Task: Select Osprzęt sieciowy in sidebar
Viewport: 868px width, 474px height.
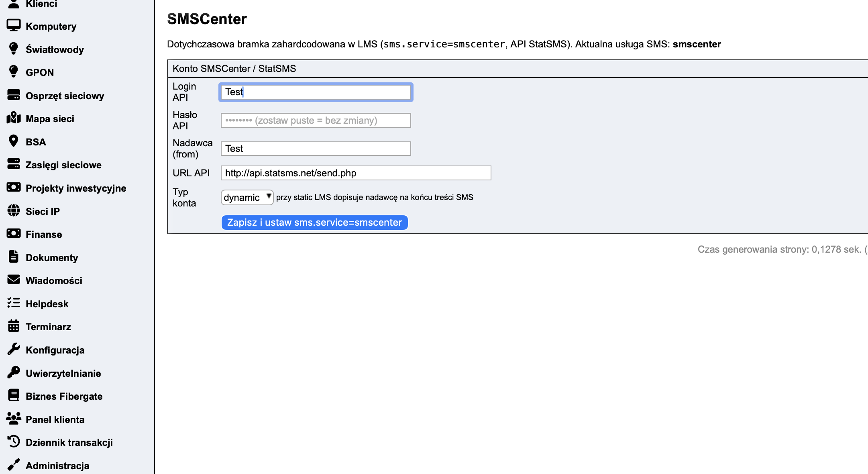Action: point(65,96)
